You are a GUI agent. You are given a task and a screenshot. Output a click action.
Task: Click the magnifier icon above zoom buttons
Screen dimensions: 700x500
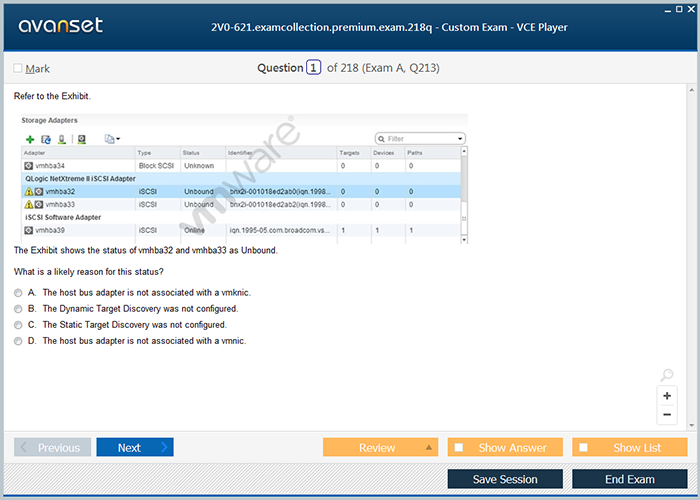667,375
